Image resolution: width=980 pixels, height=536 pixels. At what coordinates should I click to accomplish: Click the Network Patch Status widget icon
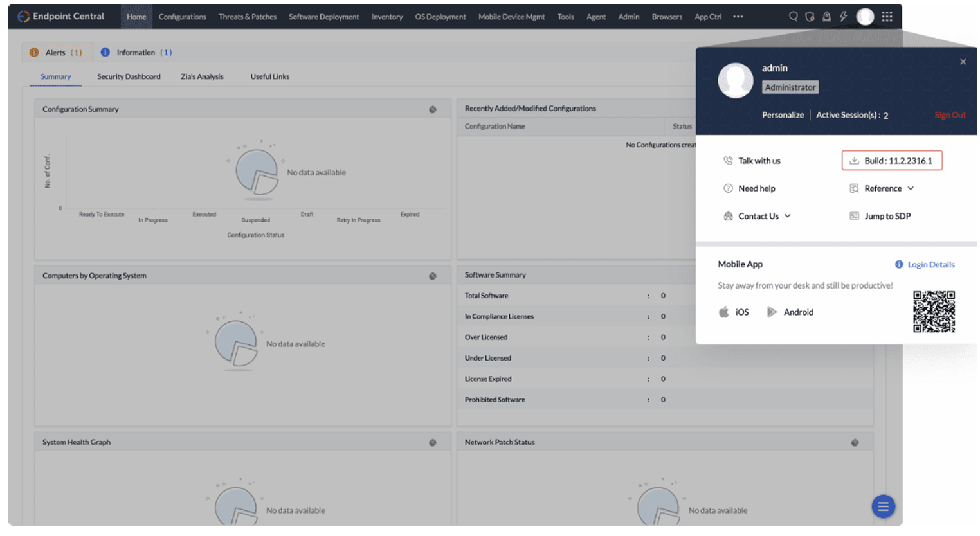pyautogui.click(x=855, y=443)
